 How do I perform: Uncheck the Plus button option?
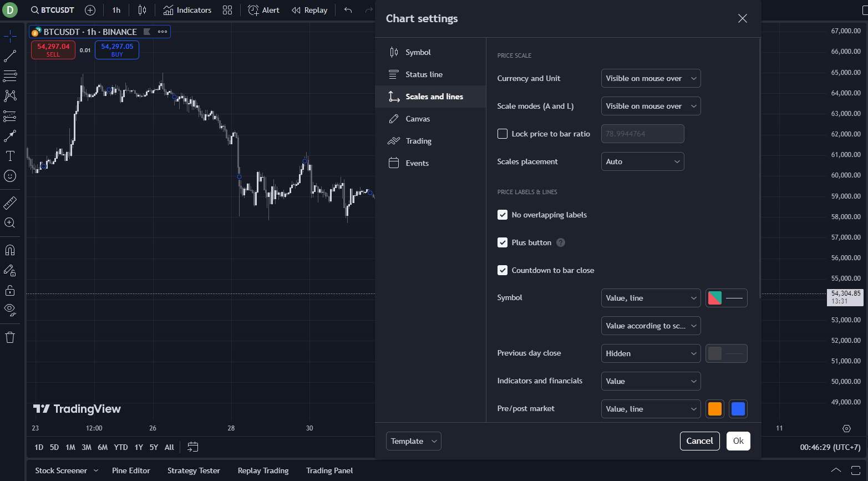click(502, 242)
